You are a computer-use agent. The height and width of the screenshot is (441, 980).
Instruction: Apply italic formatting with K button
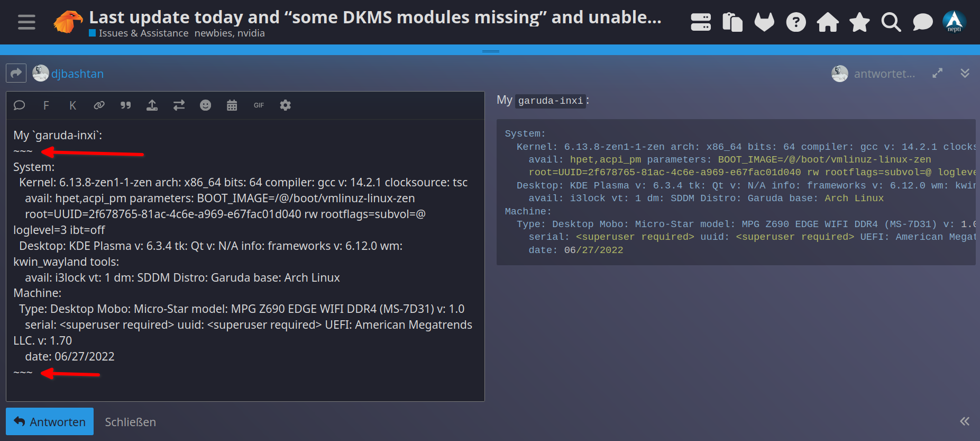(x=72, y=105)
